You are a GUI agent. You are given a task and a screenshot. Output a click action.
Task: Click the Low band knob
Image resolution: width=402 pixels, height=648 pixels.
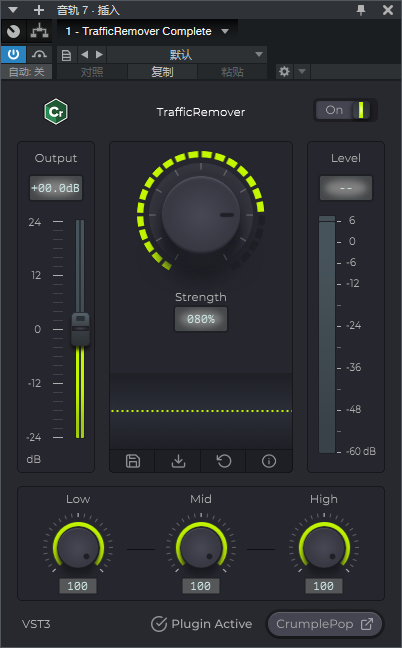78,548
